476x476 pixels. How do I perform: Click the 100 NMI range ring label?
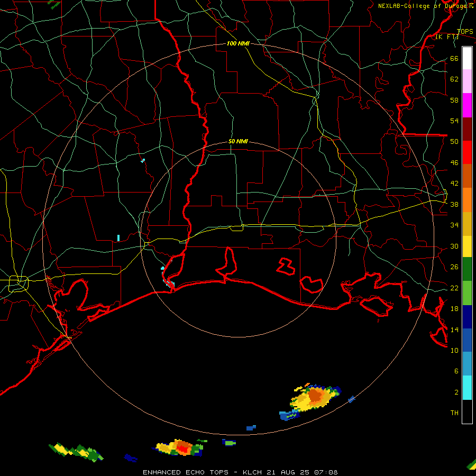[238, 43]
